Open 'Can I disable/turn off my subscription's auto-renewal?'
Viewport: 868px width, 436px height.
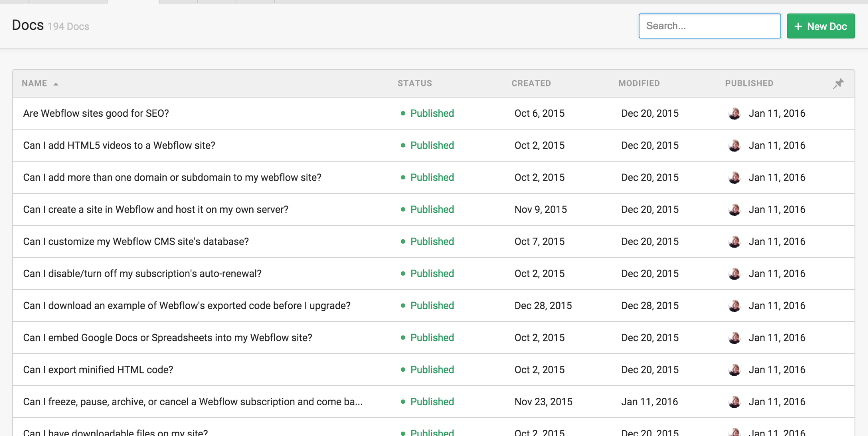tap(142, 274)
